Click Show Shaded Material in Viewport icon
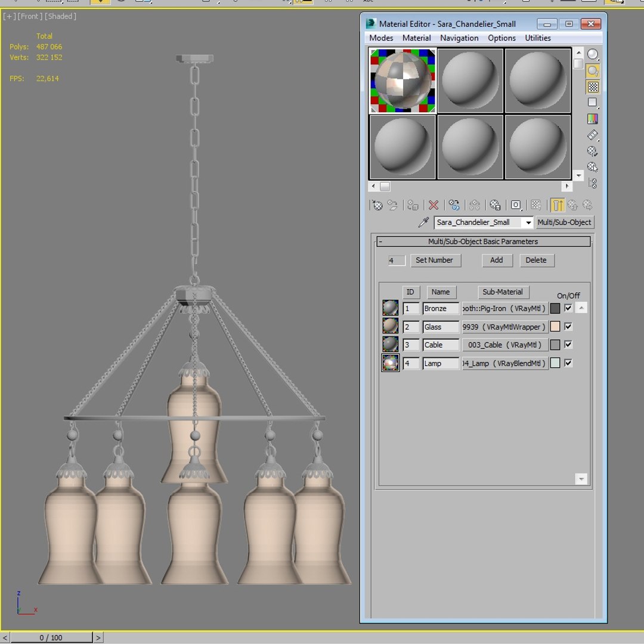This screenshot has height=644, width=644. pos(536,205)
